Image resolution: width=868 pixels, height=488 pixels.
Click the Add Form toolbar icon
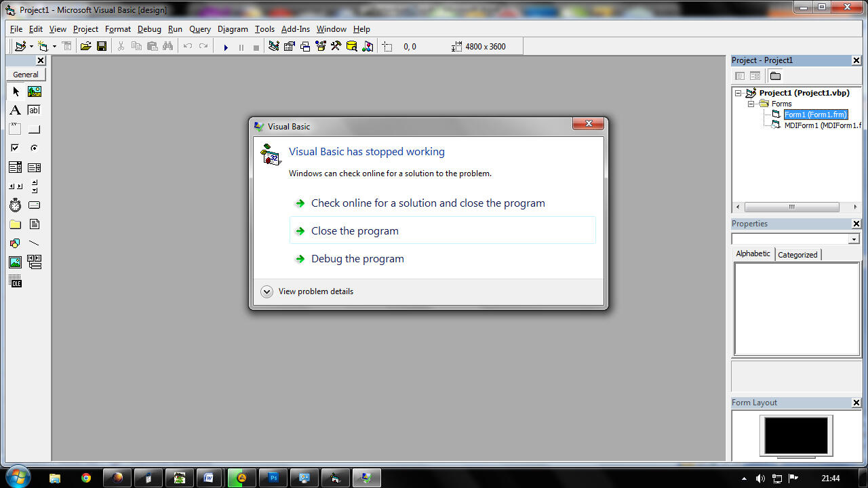pos(43,46)
